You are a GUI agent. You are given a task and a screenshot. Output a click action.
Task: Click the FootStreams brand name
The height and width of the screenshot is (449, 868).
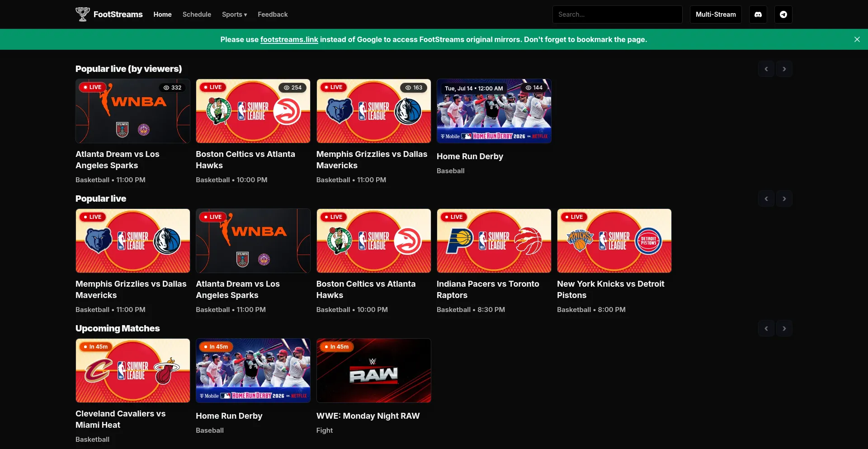[118, 14]
